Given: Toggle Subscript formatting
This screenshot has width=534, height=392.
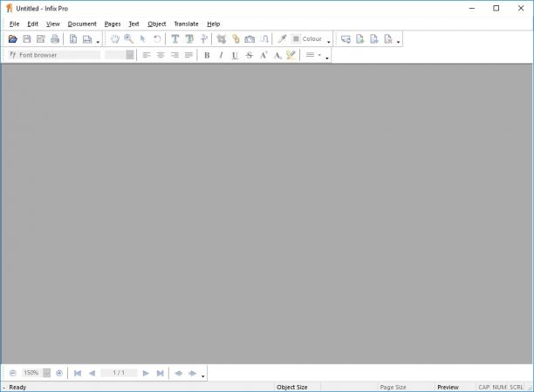Looking at the screenshot, I should pos(277,55).
